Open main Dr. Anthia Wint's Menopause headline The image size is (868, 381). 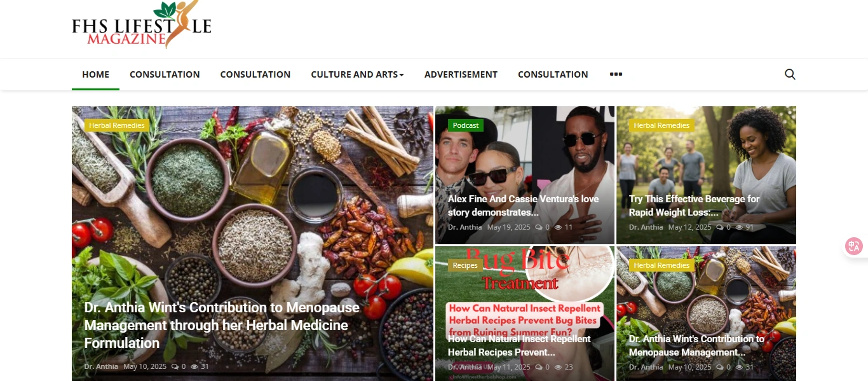pos(222,325)
